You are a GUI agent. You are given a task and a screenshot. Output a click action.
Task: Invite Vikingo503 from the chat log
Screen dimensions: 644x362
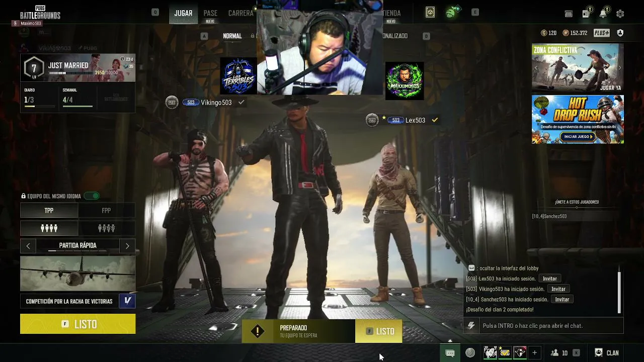[x=558, y=289]
